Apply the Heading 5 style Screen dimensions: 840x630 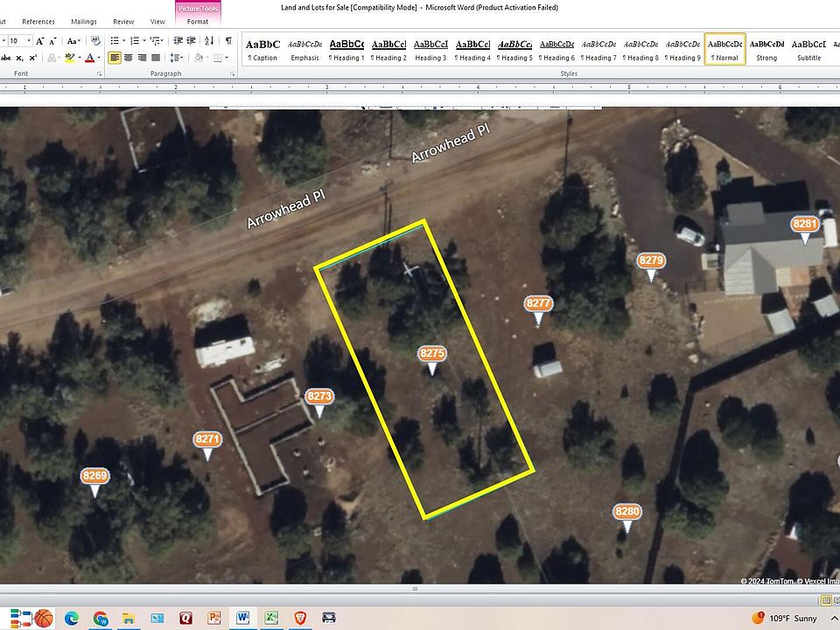pyautogui.click(x=514, y=49)
